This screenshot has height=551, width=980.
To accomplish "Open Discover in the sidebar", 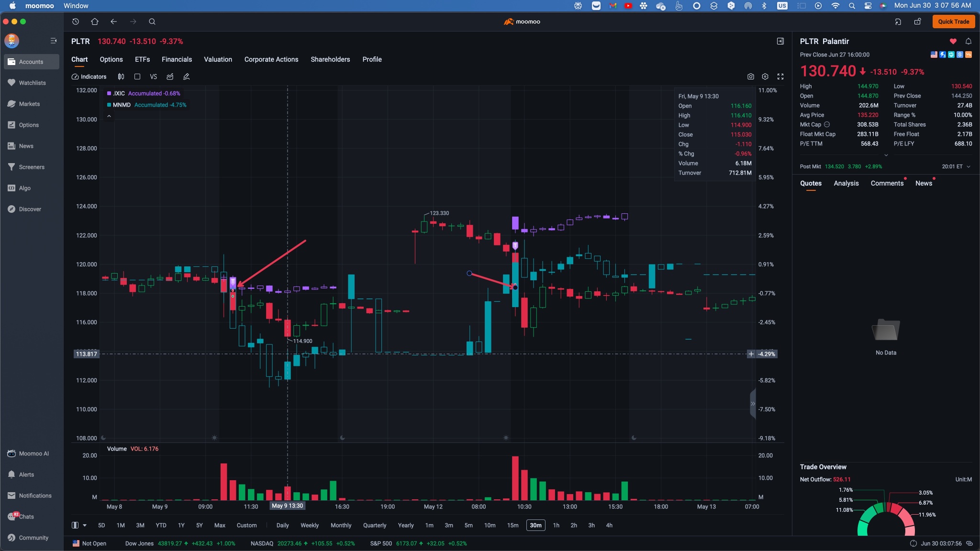I will click(x=32, y=209).
